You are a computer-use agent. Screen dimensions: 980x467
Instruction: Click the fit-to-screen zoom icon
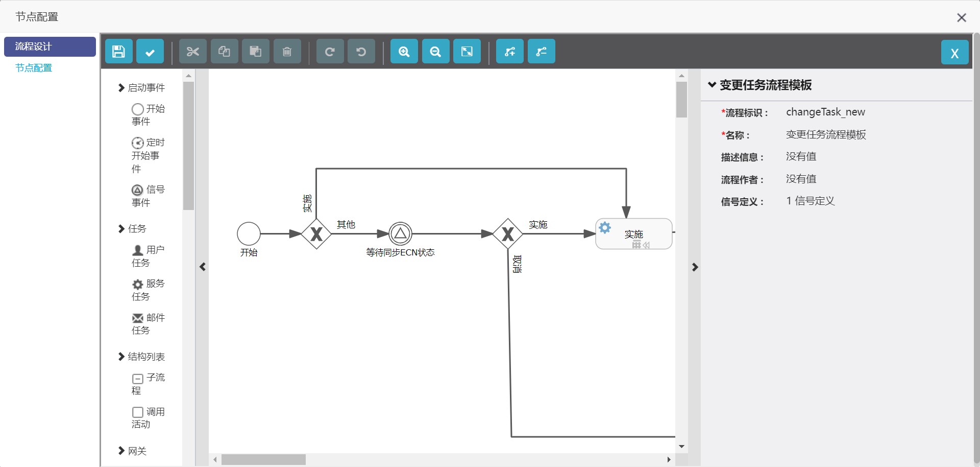(467, 52)
